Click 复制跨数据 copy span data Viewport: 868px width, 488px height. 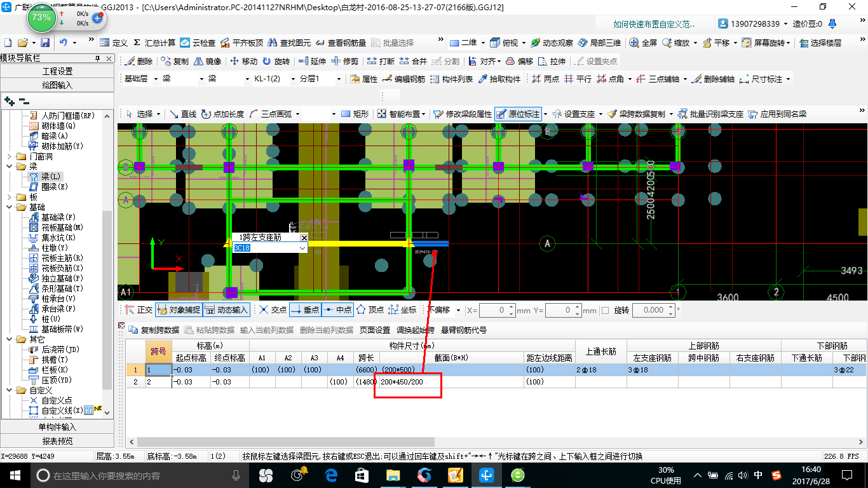(154, 330)
